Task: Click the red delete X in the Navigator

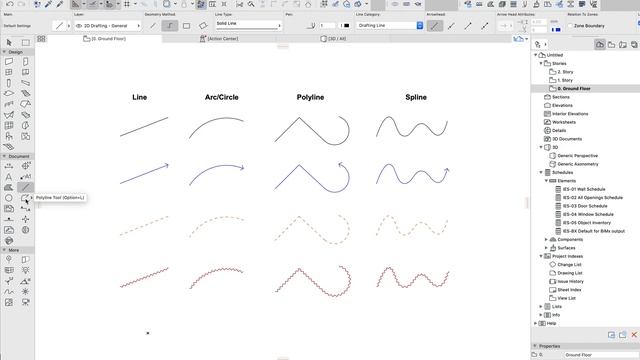Action: point(634,335)
